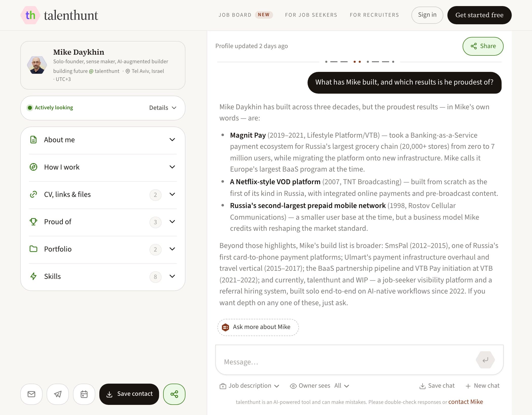The image size is (532, 415).
Task: Click the talenthunt hexagon logo
Action: click(30, 15)
